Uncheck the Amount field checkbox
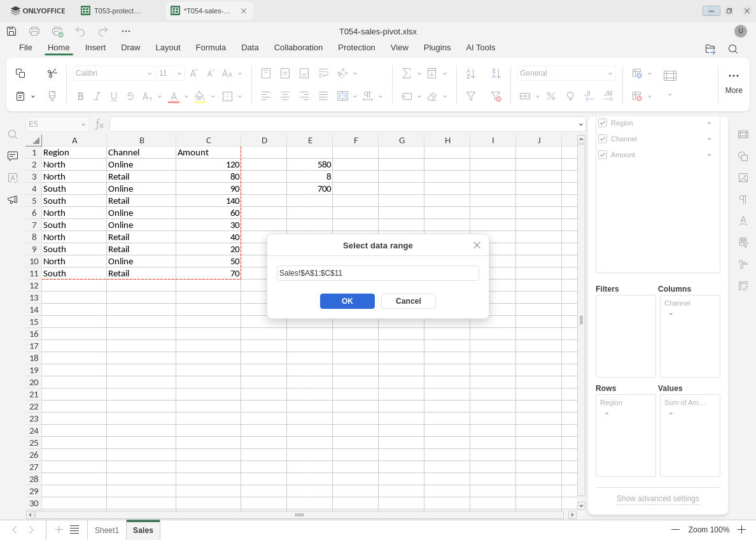Image resolution: width=756 pixels, height=540 pixels. tap(602, 155)
